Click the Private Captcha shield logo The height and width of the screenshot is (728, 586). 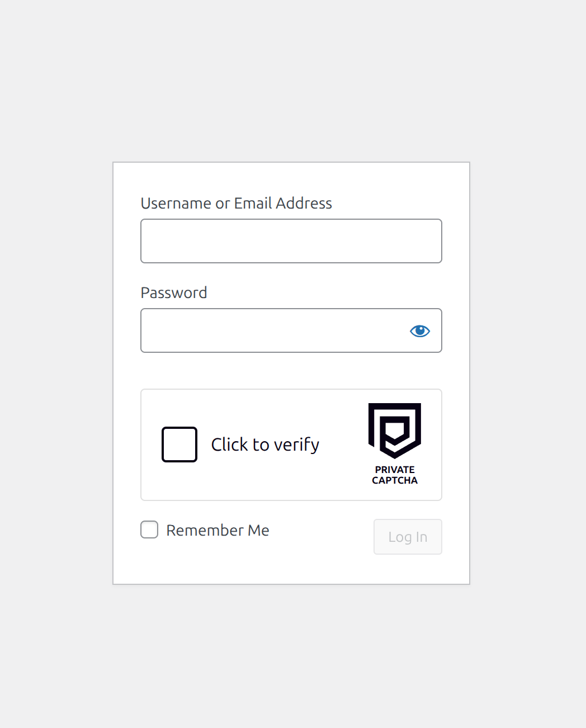tap(395, 429)
